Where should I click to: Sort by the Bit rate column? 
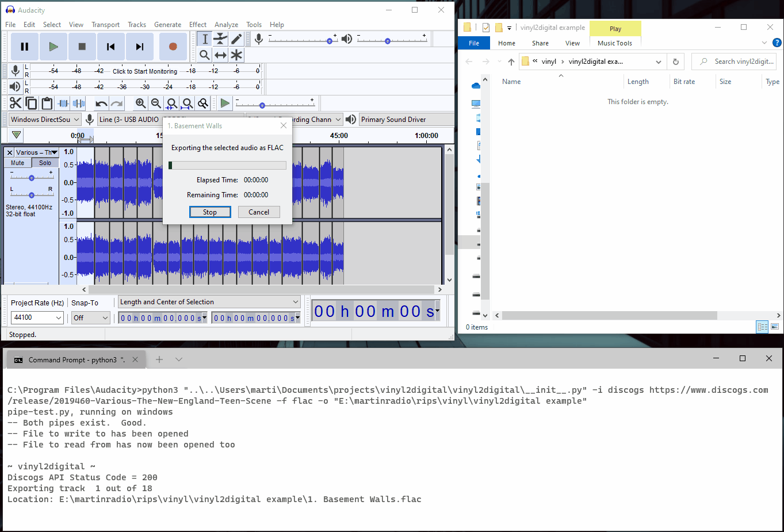point(684,82)
